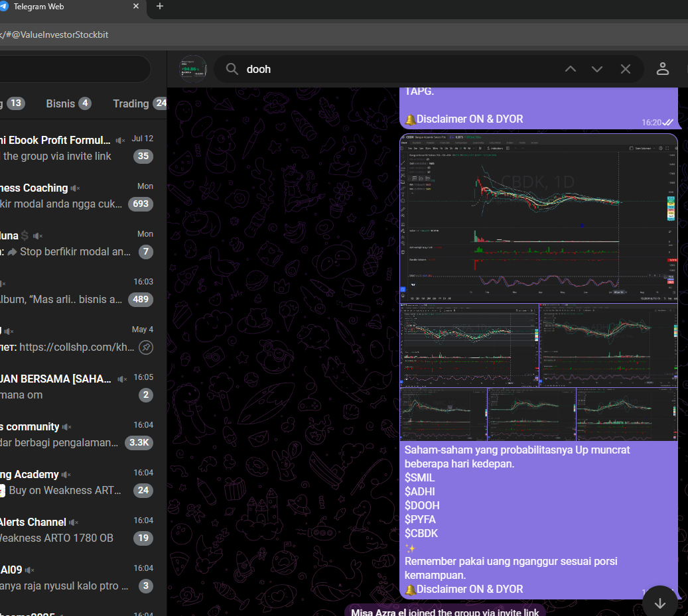Jump to next search result arrow
Screen dimensions: 688x616
click(597, 69)
